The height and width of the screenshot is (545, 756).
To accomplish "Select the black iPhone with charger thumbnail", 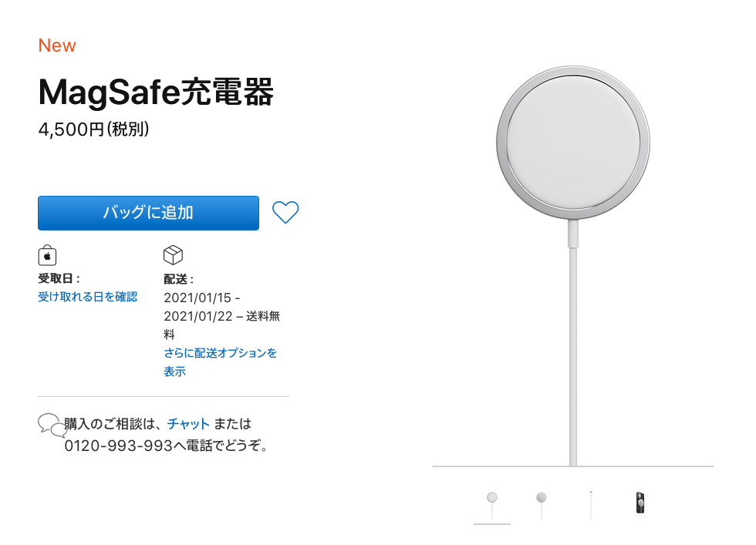I will (x=640, y=503).
